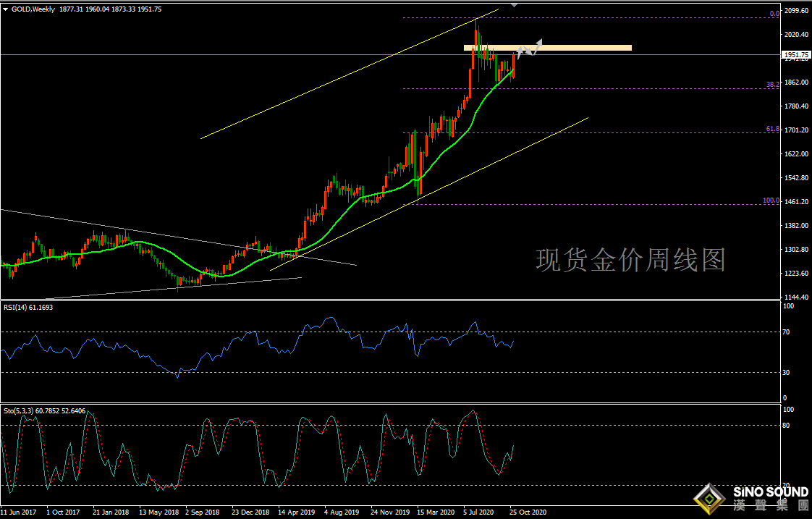
Task: Select the orange resistance rectangle
Action: pyautogui.click(x=579, y=48)
